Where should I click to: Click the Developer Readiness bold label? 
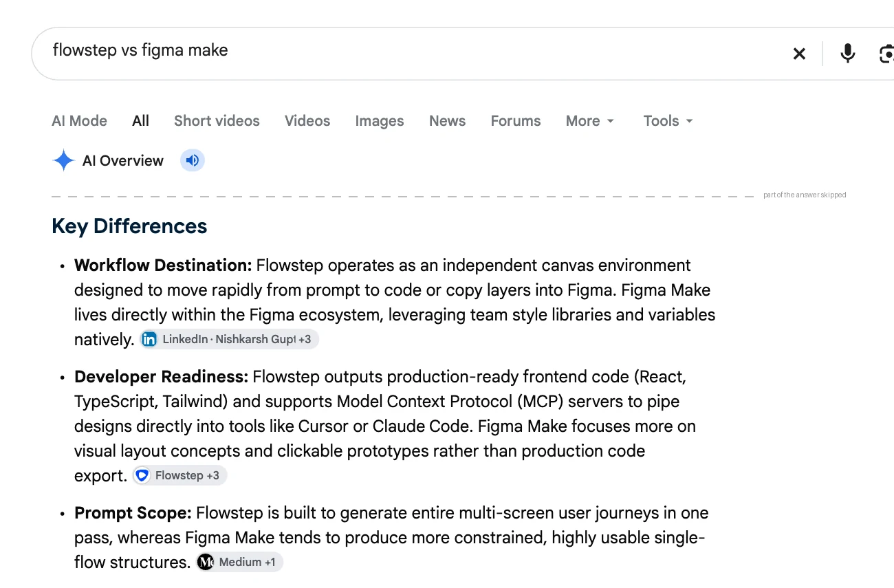(161, 377)
